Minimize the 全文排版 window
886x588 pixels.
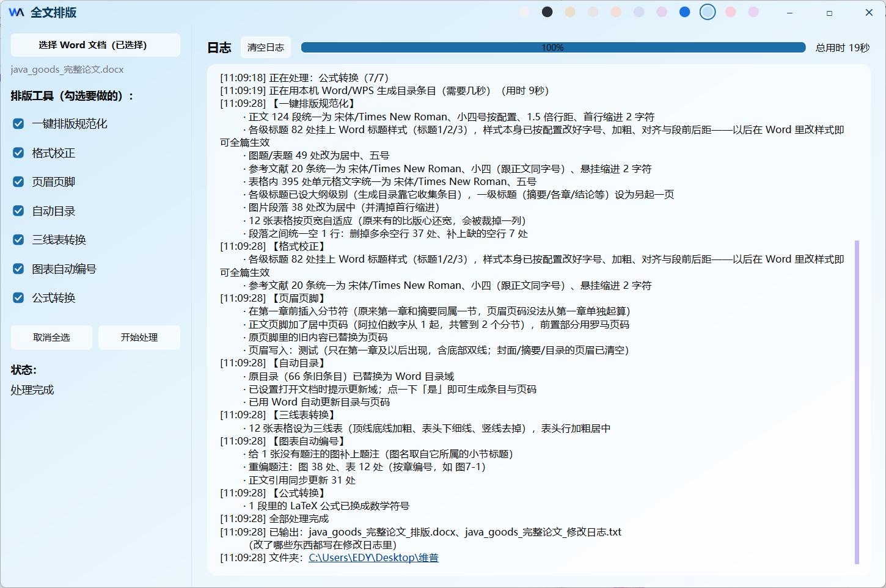790,12
